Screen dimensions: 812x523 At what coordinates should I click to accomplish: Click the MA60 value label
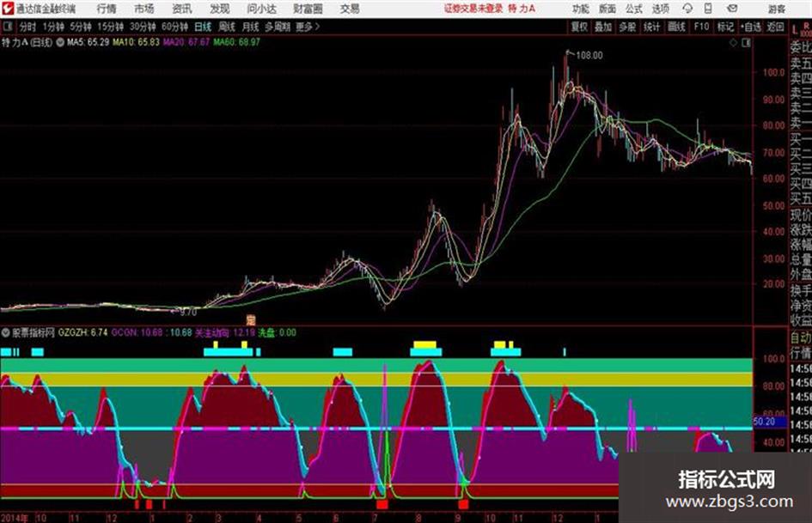click(236, 42)
